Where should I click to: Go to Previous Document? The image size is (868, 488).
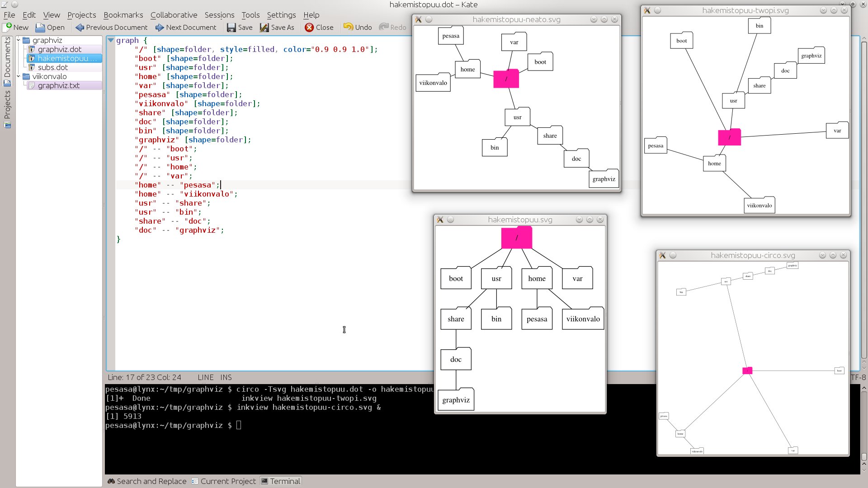(x=111, y=27)
